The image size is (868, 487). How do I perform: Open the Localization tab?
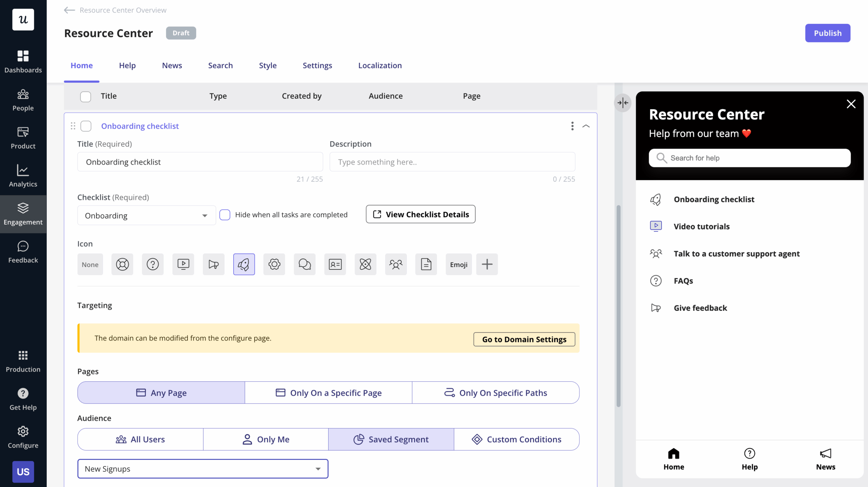point(380,65)
